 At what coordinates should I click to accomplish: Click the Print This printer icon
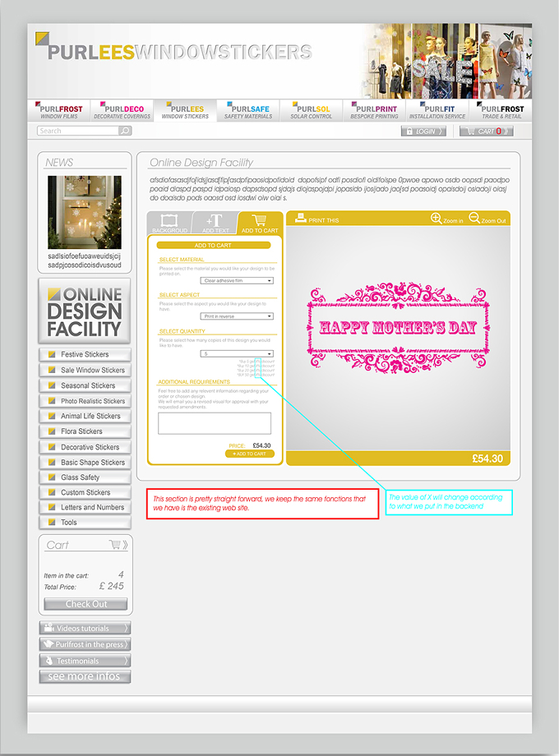coord(301,218)
